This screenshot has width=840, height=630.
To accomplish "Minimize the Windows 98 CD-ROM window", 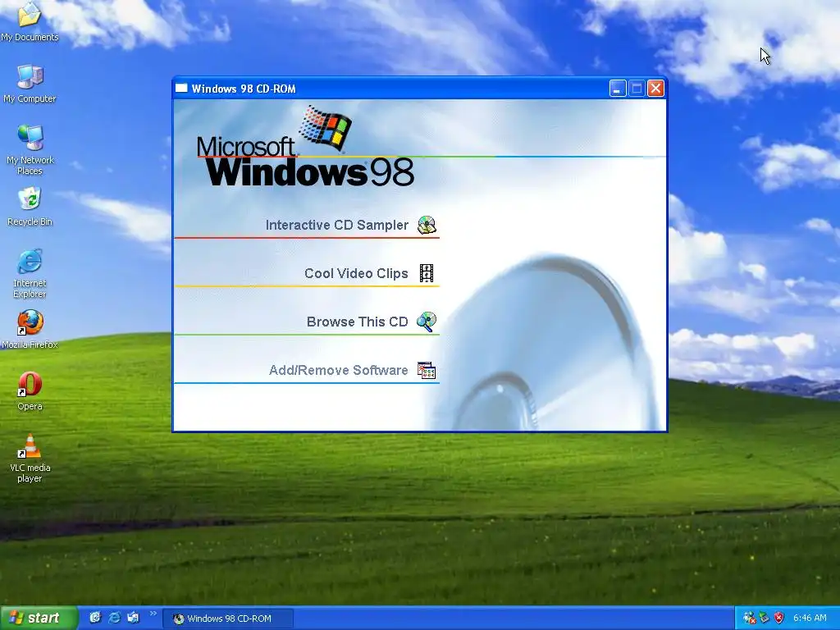I will click(618, 89).
